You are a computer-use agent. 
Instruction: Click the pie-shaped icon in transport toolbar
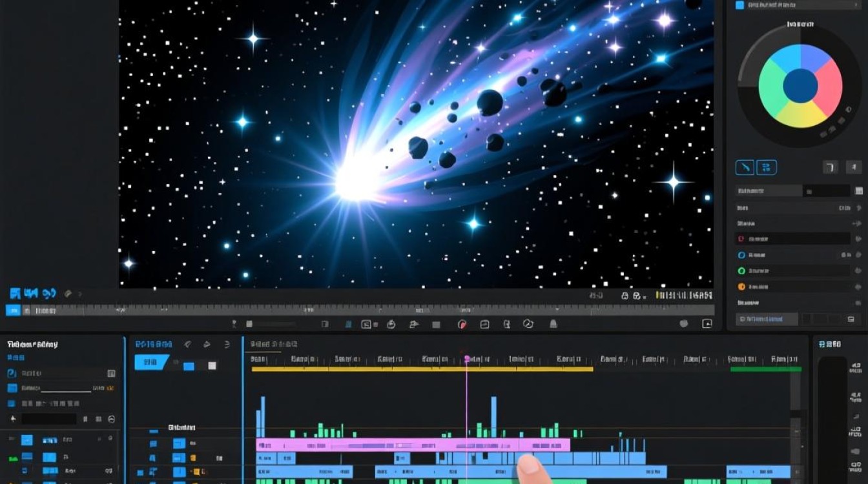528,325
